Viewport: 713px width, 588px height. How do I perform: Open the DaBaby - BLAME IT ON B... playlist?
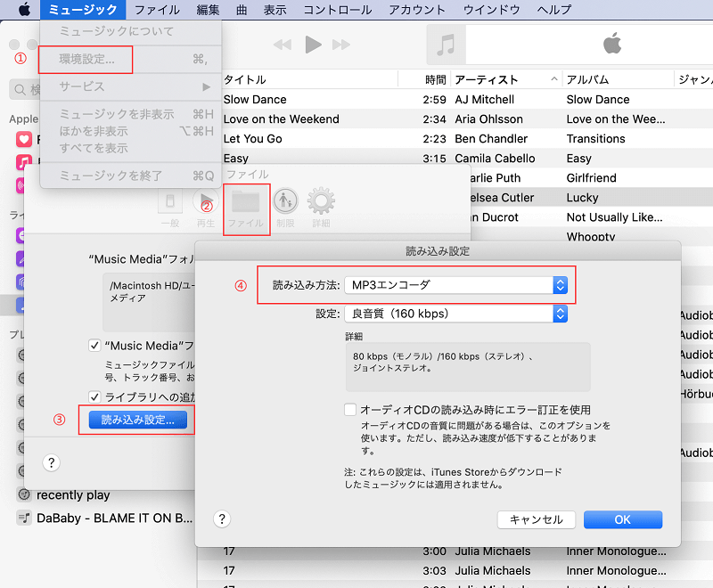click(104, 518)
